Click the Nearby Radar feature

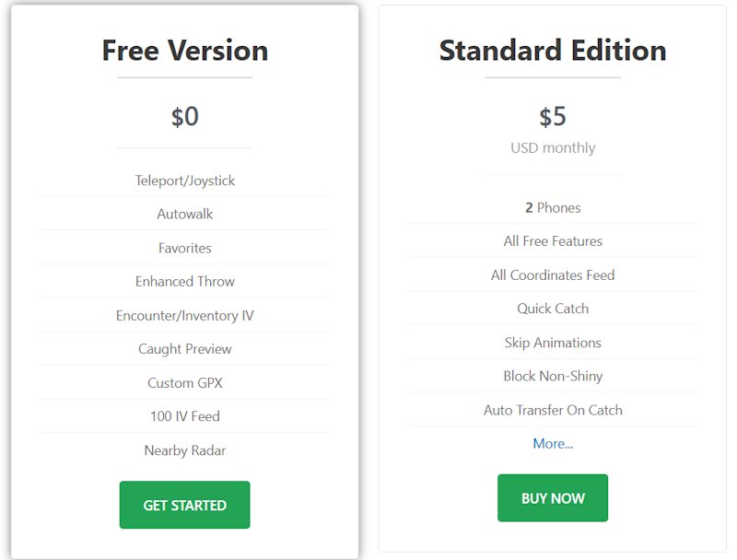pos(184,450)
